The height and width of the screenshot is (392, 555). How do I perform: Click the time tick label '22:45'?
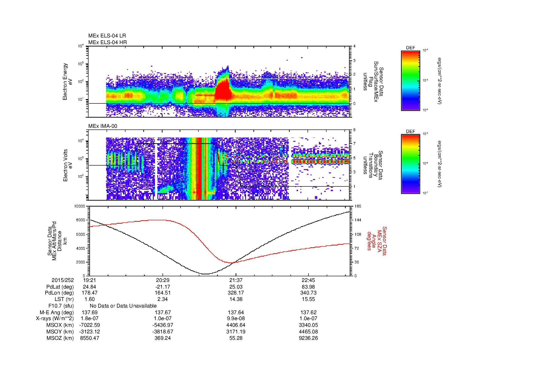(x=308, y=280)
